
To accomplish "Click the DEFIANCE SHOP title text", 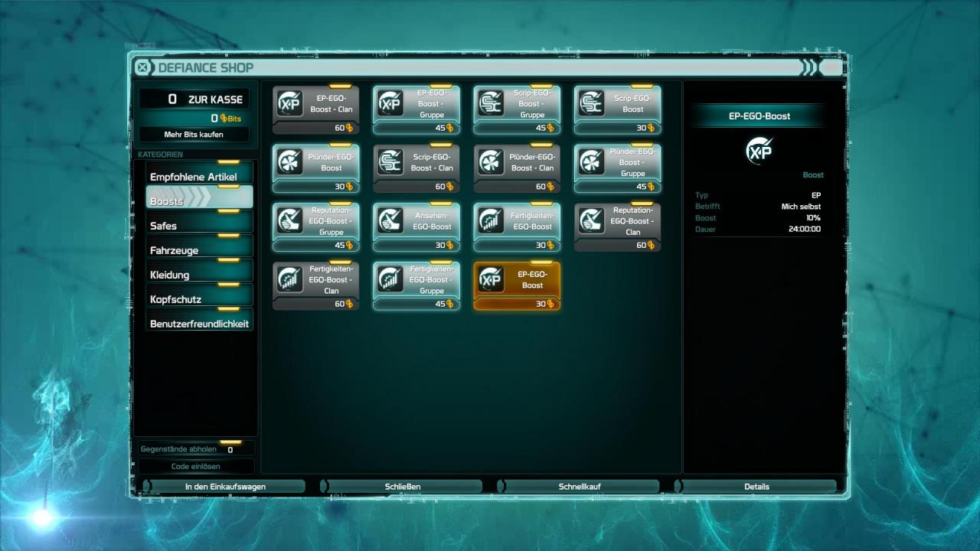I will coord(205,68).
